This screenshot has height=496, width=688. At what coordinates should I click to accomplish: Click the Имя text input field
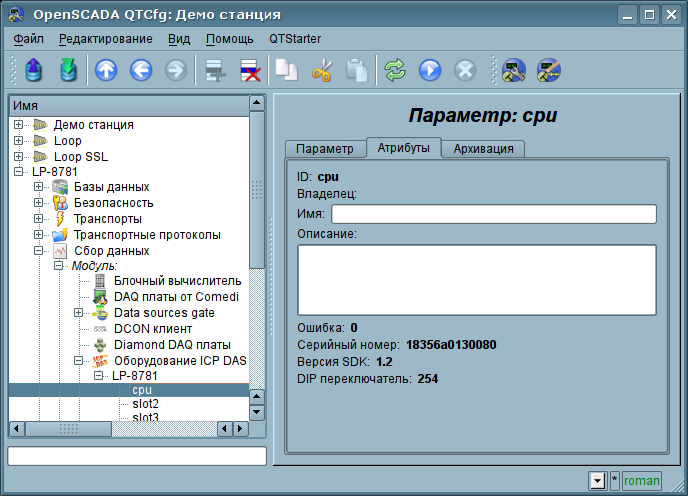(x=493, y=214)
